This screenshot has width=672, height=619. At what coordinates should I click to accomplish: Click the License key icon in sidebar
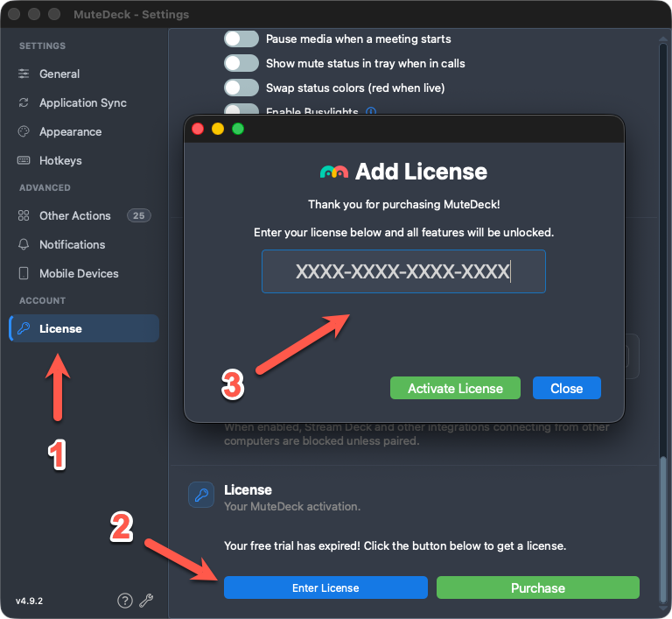click(x=24, y=328)
